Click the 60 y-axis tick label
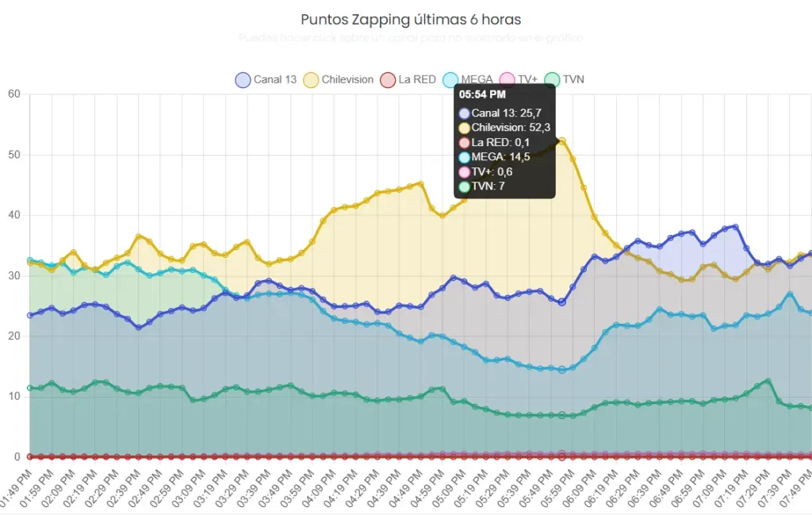Image resolution: width=812 pixels, height=515 pixels. click(x=13, y=94)
